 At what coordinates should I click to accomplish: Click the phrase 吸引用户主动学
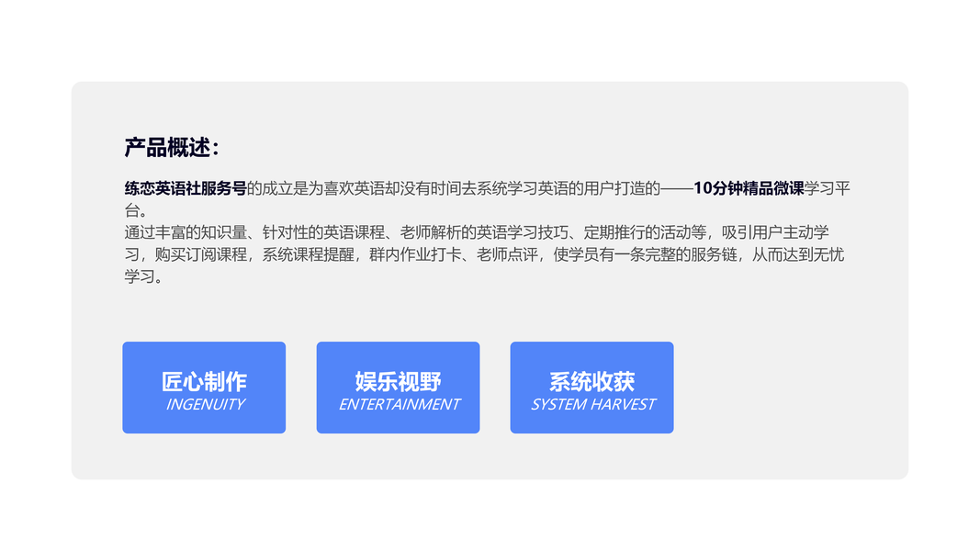(x=775, y=233)
